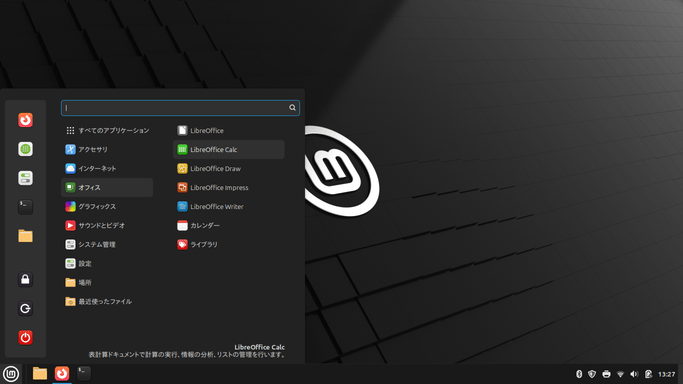Open Firefox from the taskbar
Image resolution: width=683 pixels, height=384 pixels.
(62, 374)
